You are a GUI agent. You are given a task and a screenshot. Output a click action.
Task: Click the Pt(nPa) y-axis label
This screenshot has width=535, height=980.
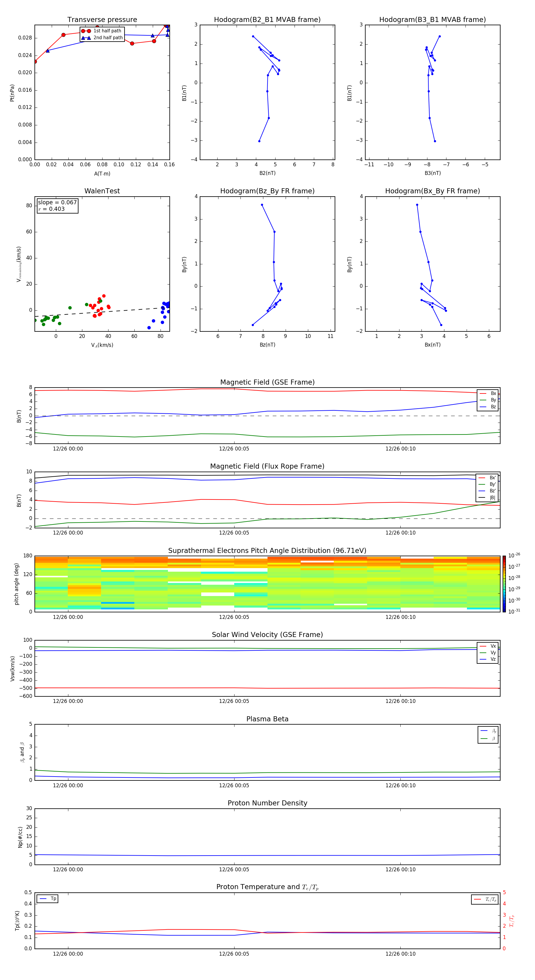pyautogui.click(x=12, y=92)
